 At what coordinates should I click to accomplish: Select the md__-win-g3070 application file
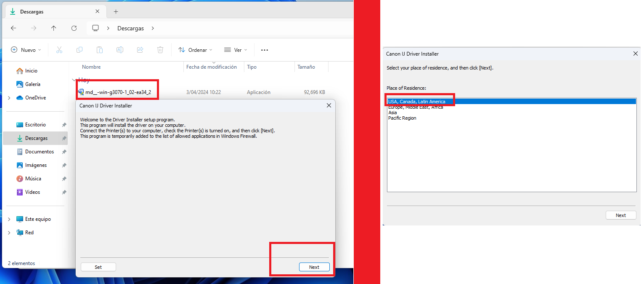[x=118, y=92]
